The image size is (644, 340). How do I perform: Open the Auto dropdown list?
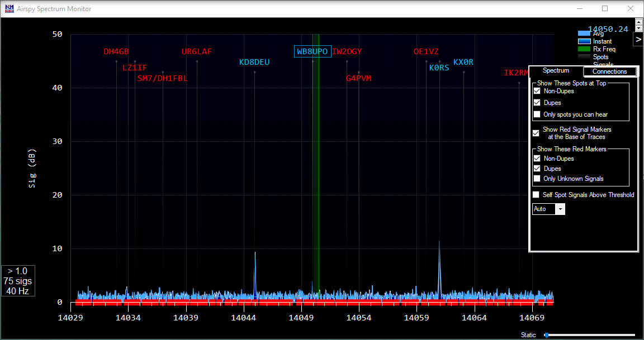click(560, 209)
